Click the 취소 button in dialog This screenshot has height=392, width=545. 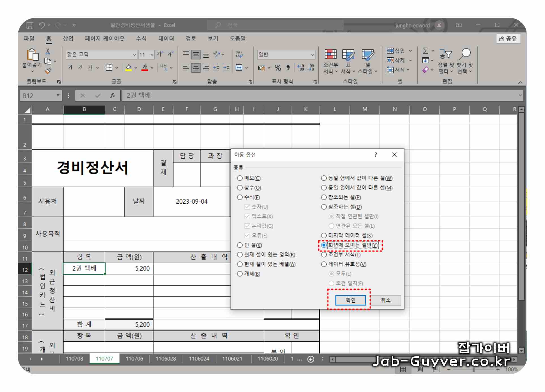point(385,300)
